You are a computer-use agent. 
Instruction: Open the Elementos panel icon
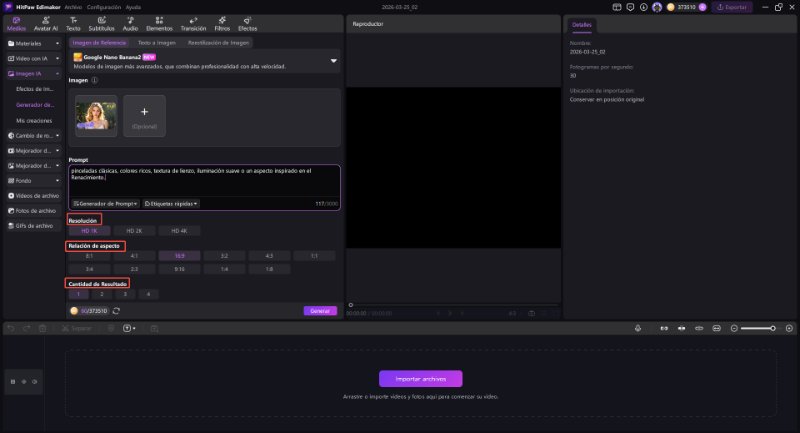pos(160,24)
